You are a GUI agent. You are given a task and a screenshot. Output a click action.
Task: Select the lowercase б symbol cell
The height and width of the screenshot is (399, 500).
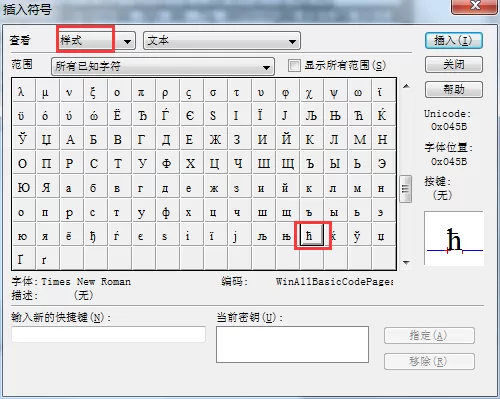(x=95, y=187)
